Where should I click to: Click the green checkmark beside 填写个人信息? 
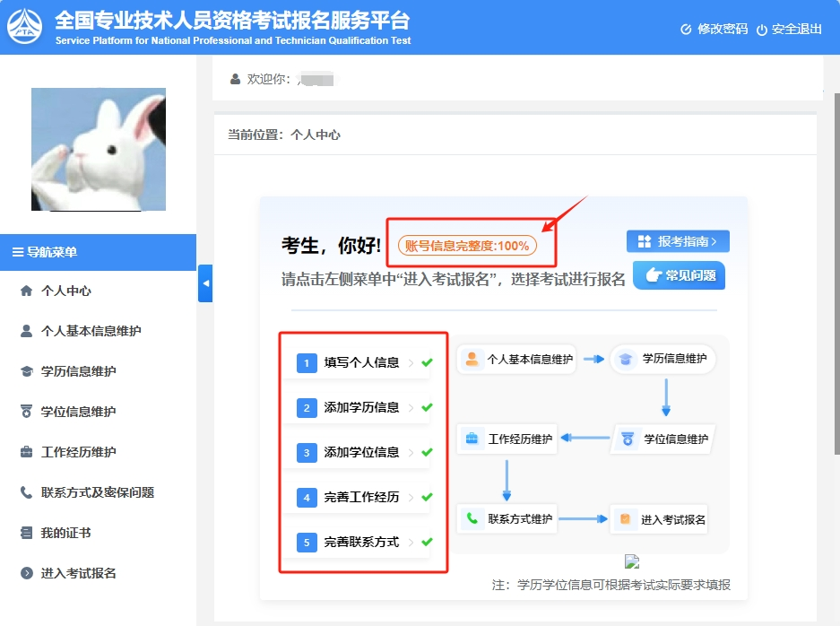coord(425,361)
